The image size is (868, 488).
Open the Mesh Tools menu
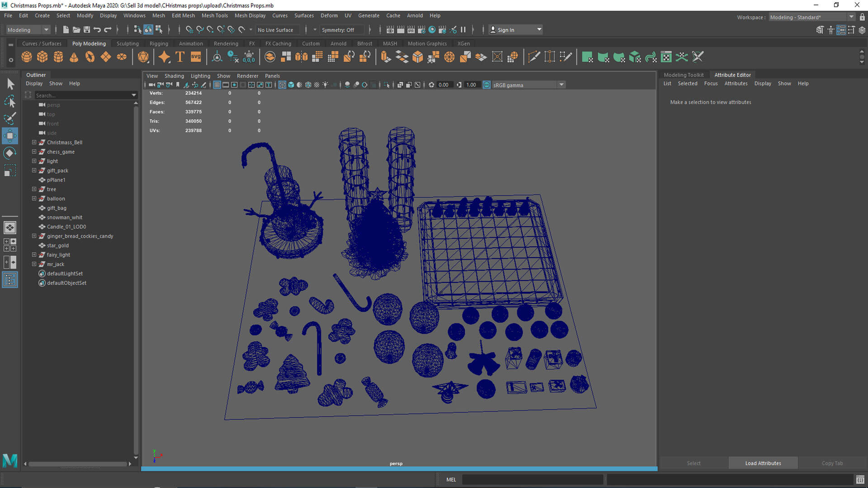(215, 15)
